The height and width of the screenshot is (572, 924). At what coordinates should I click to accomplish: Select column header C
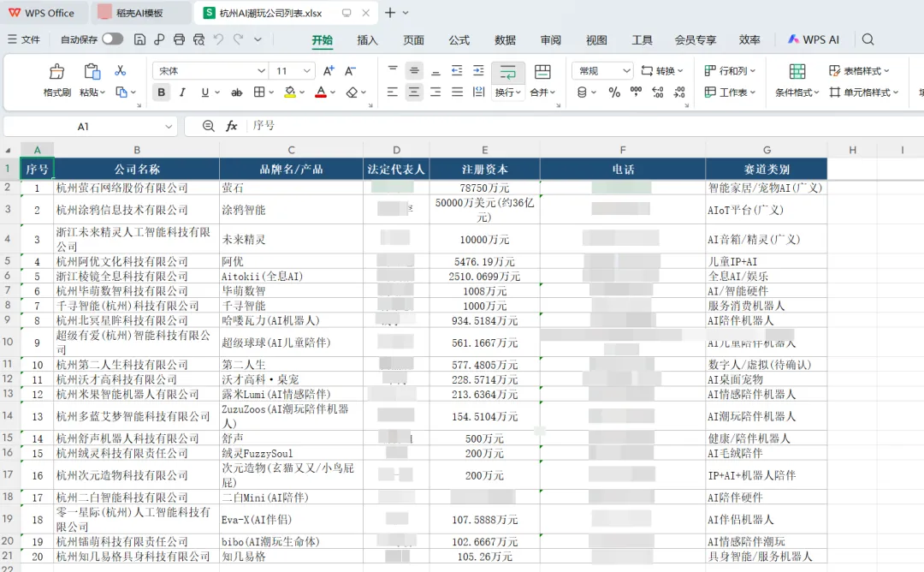pyautogui.click(x=291, y=150)
